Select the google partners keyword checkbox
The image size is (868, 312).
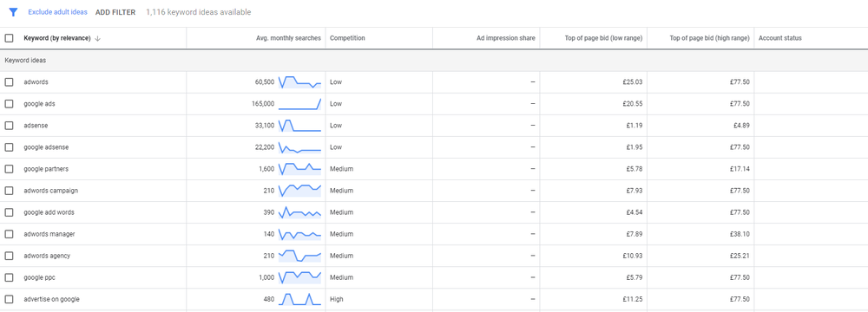click(9, 169)
